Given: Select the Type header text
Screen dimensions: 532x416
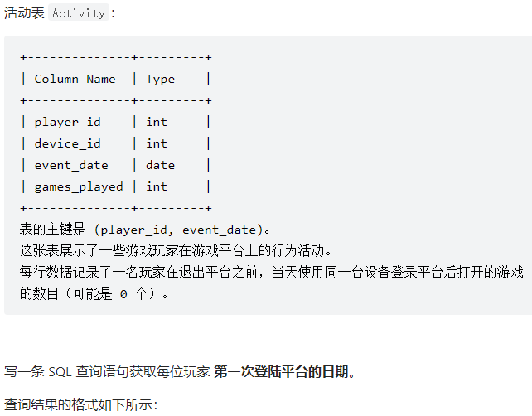Looking at the screenshot, I should point(160,79).
